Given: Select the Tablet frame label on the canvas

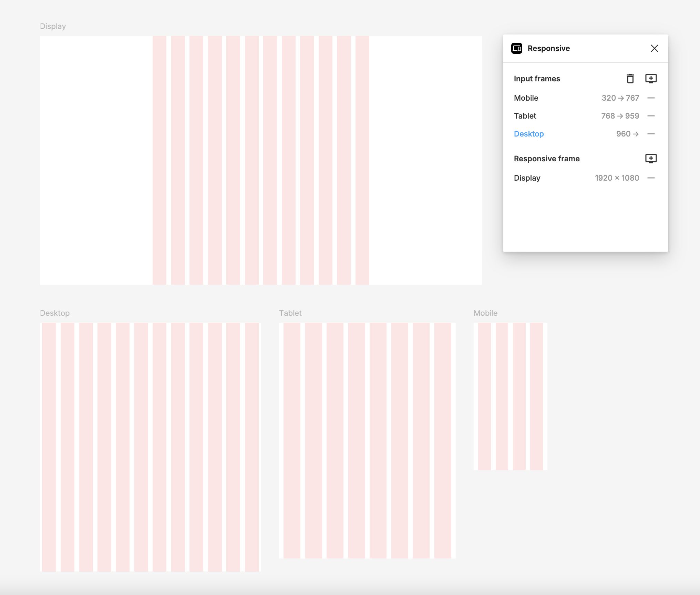Looking at the screenshot, I should tap(290, 313).
